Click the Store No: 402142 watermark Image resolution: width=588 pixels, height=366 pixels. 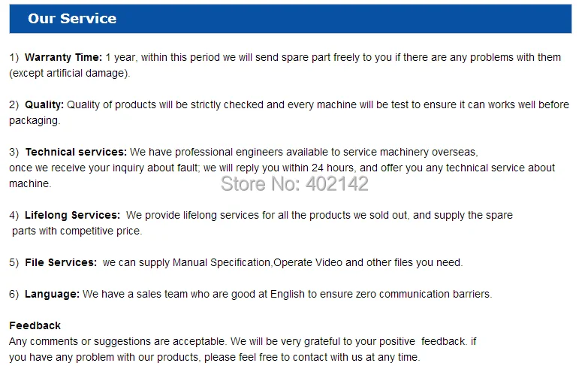point(294,183)
